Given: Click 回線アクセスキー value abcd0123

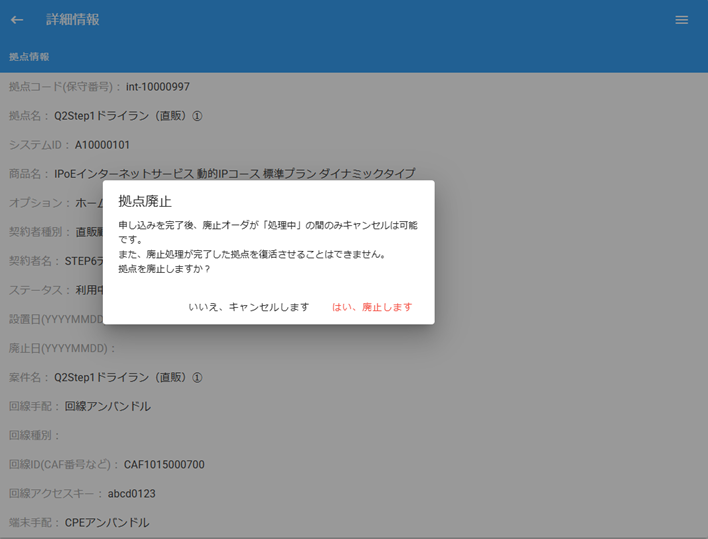Looking at the screenshot, I should pyautogui.click(x=131, y=493).
